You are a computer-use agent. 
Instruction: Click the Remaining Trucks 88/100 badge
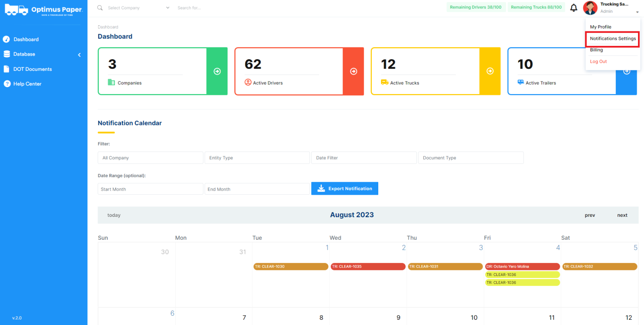536,7
